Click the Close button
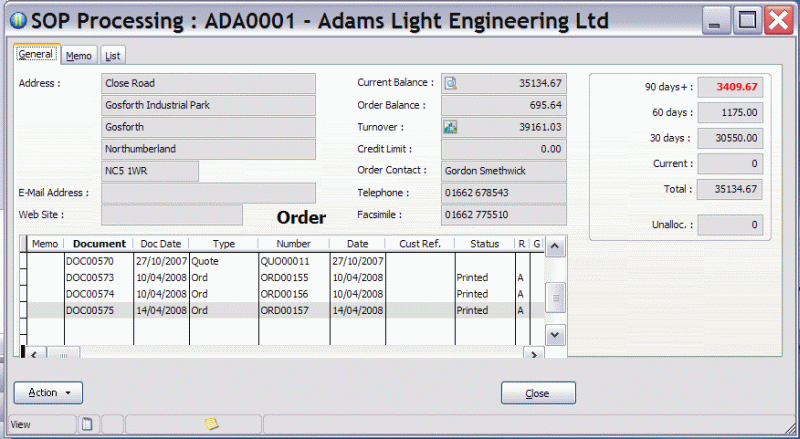Image resolution: width=800 pixels, height=439 pixels. [538, 393]
